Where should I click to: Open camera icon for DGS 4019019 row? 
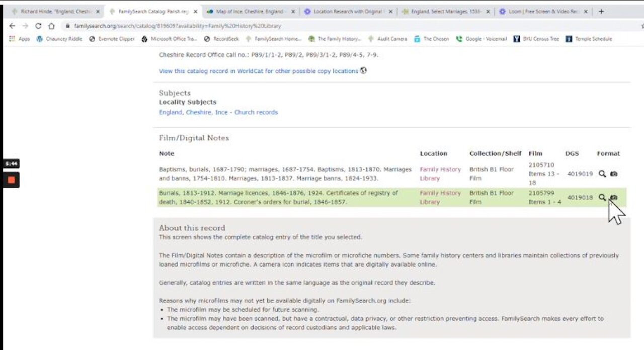(613, 174)
